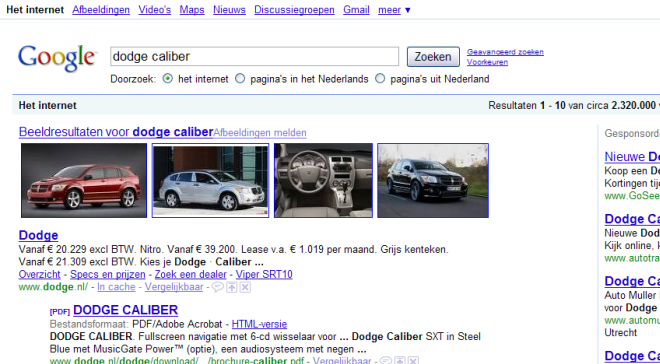
Task: Open the Voorkeuren link
Action: click(x=487, y=62)
